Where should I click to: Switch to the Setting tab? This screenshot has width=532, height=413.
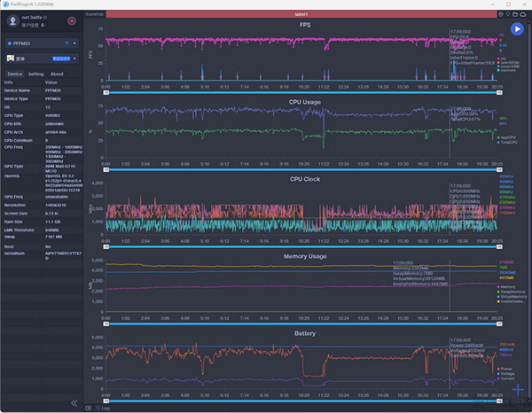click(x=36, y=74)
